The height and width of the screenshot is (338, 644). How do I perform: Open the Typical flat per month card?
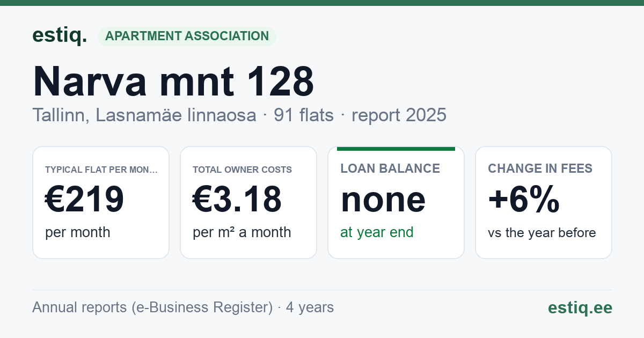101,202
